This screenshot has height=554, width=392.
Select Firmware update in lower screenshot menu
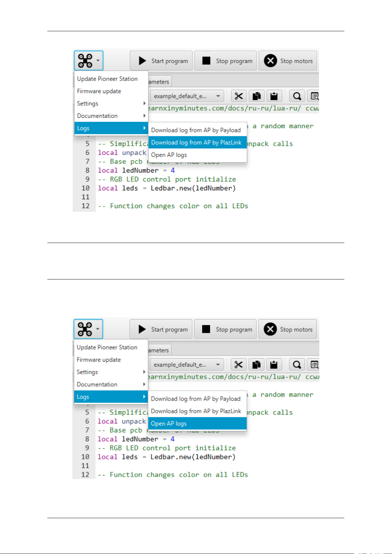point(111,360)
